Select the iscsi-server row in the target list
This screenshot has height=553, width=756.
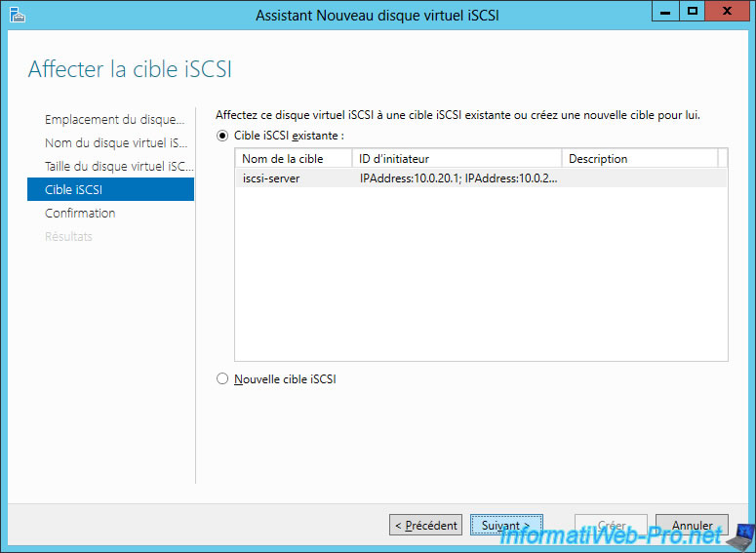point(481,178)
